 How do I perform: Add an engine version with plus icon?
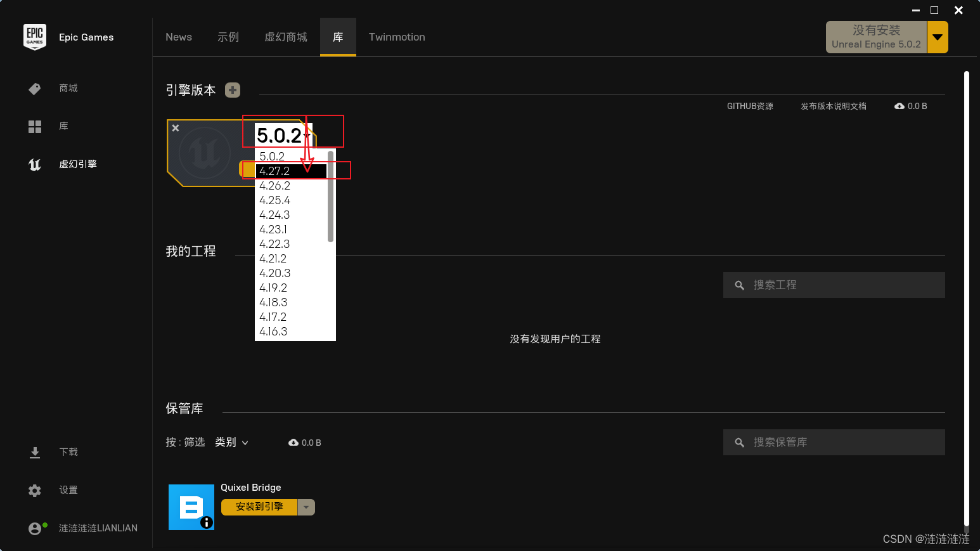tap(233, 90)
